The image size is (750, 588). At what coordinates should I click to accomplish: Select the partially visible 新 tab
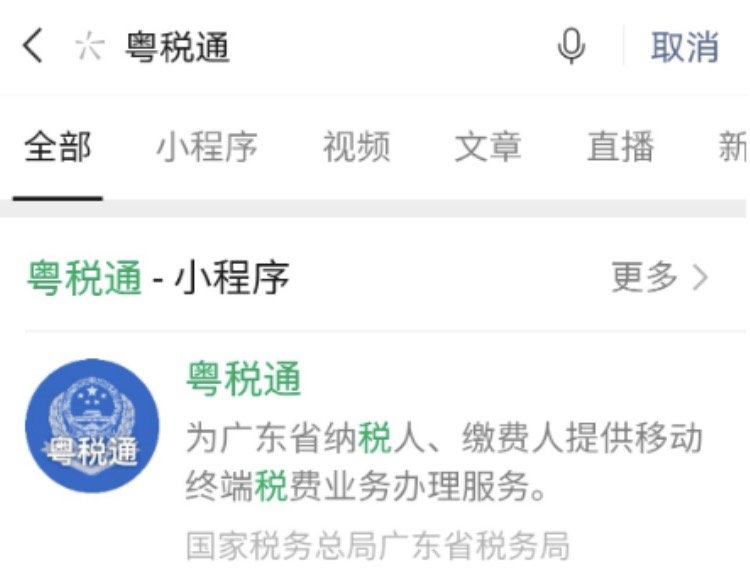click(x=732, y=147)
